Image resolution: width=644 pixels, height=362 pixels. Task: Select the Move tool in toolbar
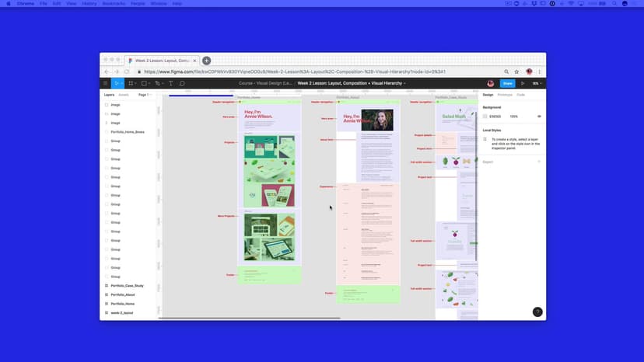117,83
